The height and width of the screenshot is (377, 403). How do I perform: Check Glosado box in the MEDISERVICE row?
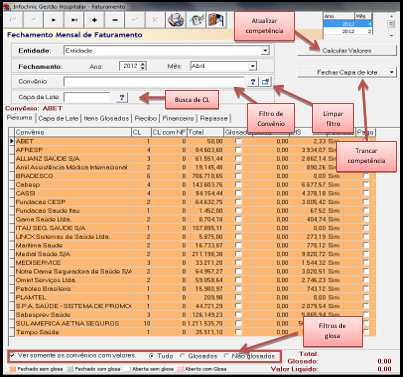pyautogui.click(x=238, y=263)
